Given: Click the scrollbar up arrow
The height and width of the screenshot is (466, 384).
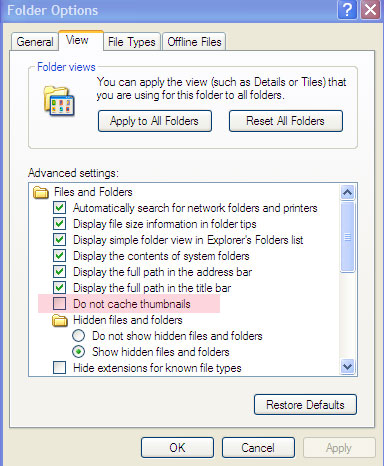Looking at the screenshot, I should [x=348, y=192].
